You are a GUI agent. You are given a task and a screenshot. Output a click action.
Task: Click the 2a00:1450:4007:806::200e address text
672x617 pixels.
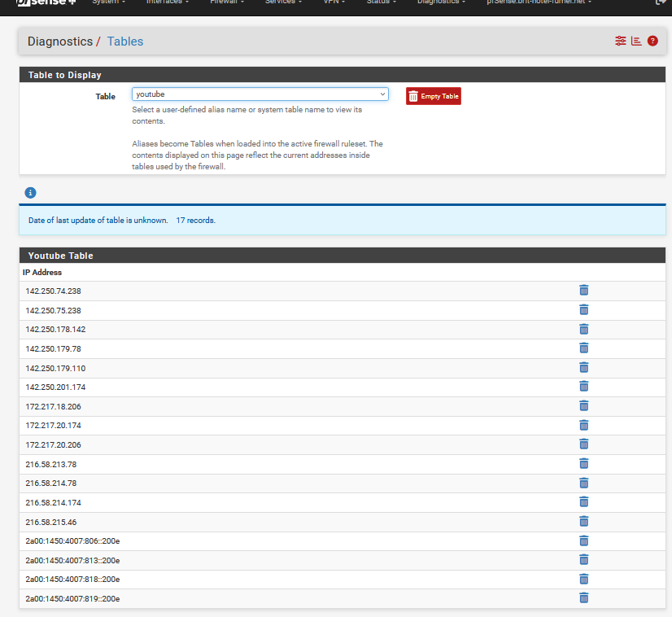point(72,541)
